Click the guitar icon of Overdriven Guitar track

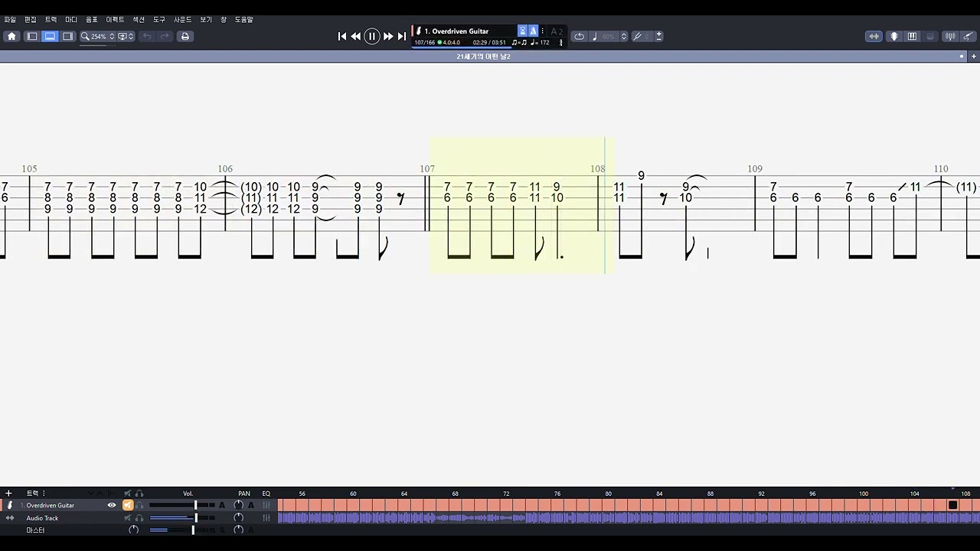coord(9,505)
